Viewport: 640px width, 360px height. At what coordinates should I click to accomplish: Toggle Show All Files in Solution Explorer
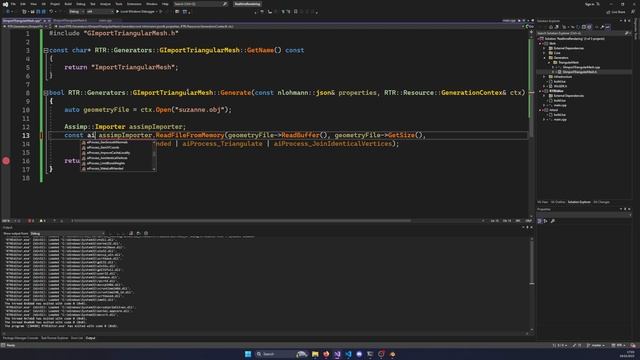point(589,27)
